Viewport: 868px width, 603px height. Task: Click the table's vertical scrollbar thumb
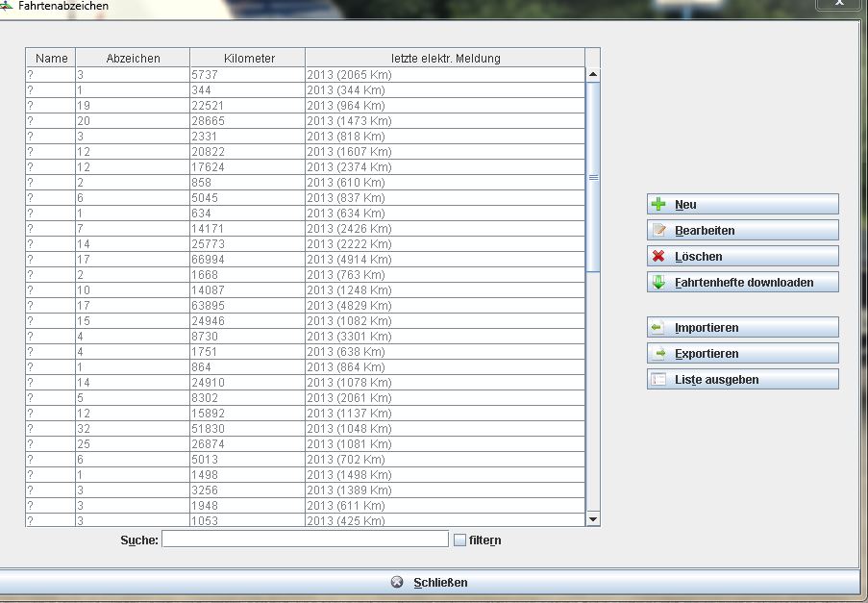pyautogui.click(x=593, y=177)
